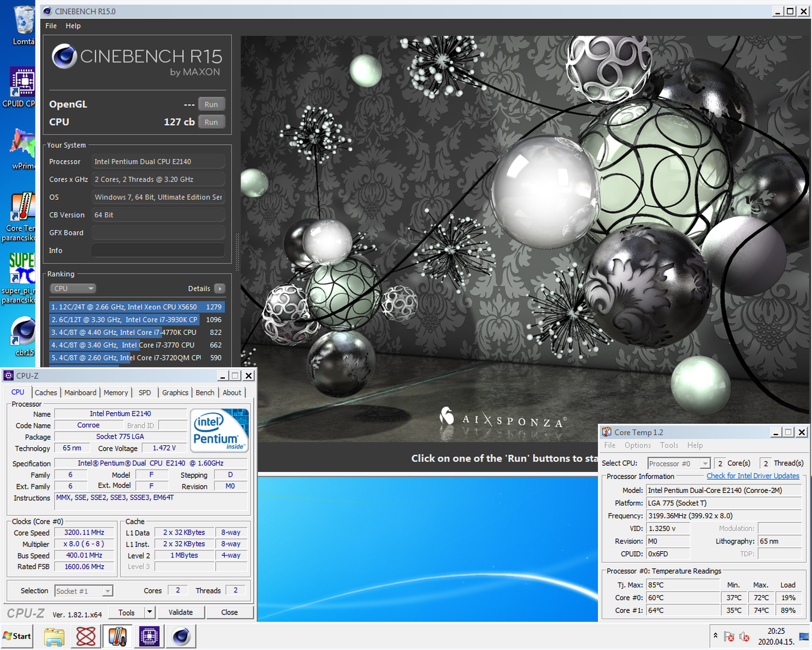
Task: Open Check for Intel Driver Updates link
Action: click(x=753, y=475)
